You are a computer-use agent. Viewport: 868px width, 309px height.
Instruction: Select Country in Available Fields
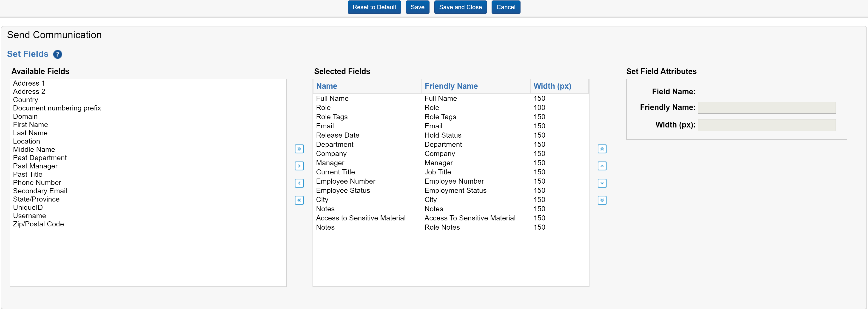(148, 100)
